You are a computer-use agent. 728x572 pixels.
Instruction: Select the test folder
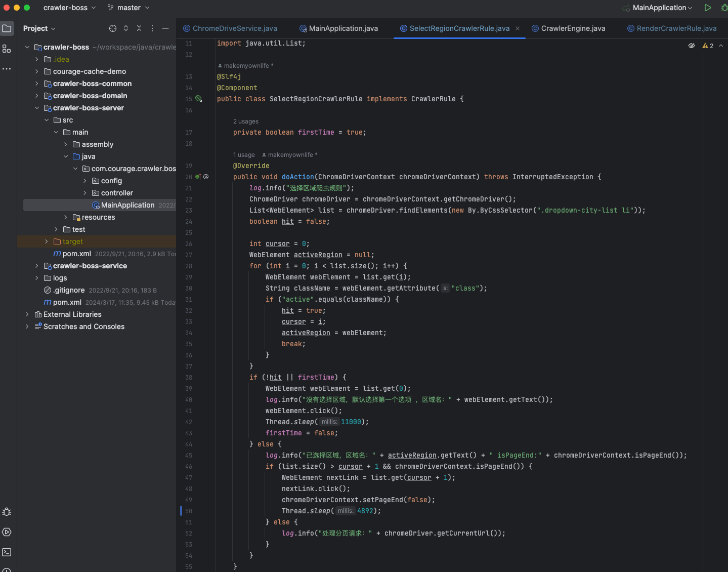(x=78, y=229)
